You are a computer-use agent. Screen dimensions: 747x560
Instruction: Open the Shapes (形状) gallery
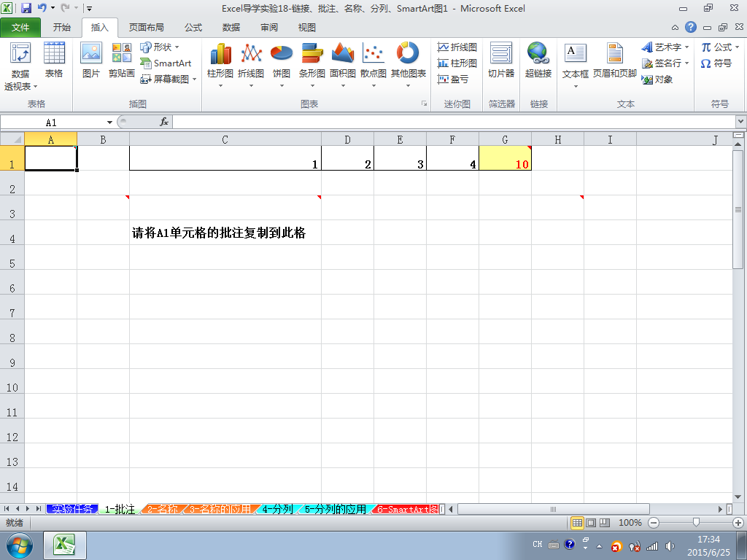(160, 47)
